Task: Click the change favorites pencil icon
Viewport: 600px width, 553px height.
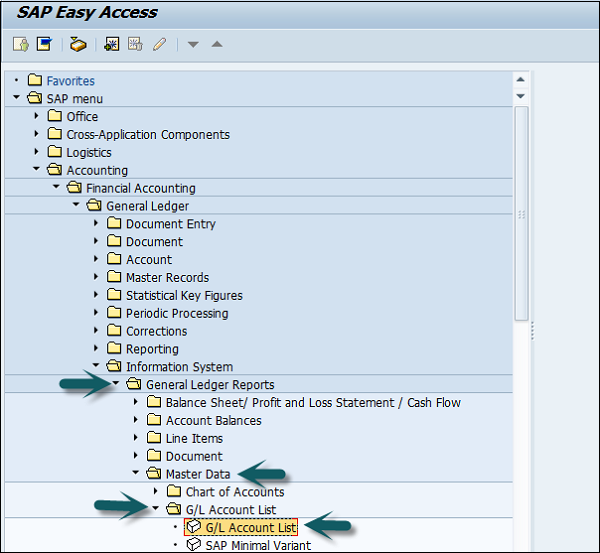Action: pos(159,44)
